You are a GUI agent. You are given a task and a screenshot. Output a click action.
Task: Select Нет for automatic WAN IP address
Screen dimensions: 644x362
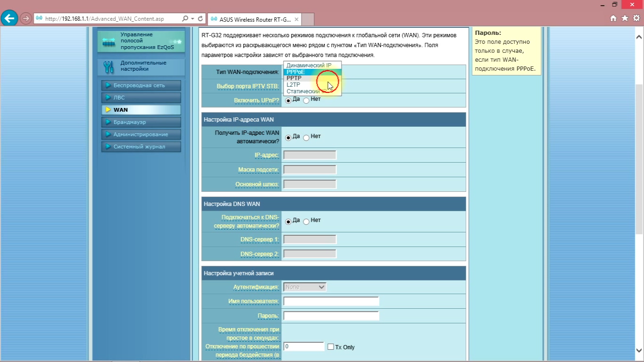pos(306,137)
